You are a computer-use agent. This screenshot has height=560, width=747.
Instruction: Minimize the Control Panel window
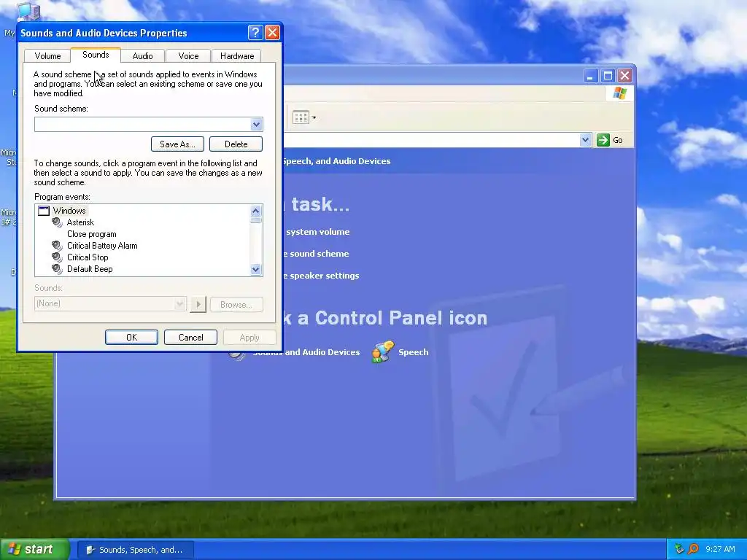(x=590, y=76)
